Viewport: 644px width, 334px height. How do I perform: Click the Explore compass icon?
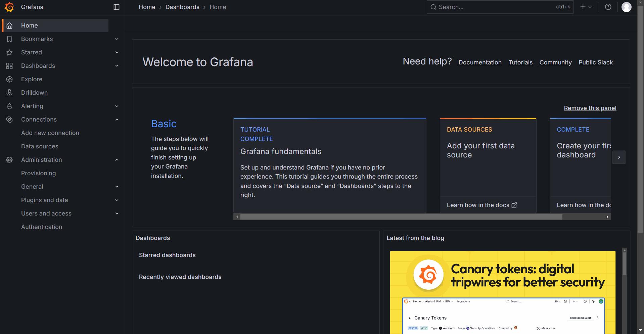[x=9, y=79]
